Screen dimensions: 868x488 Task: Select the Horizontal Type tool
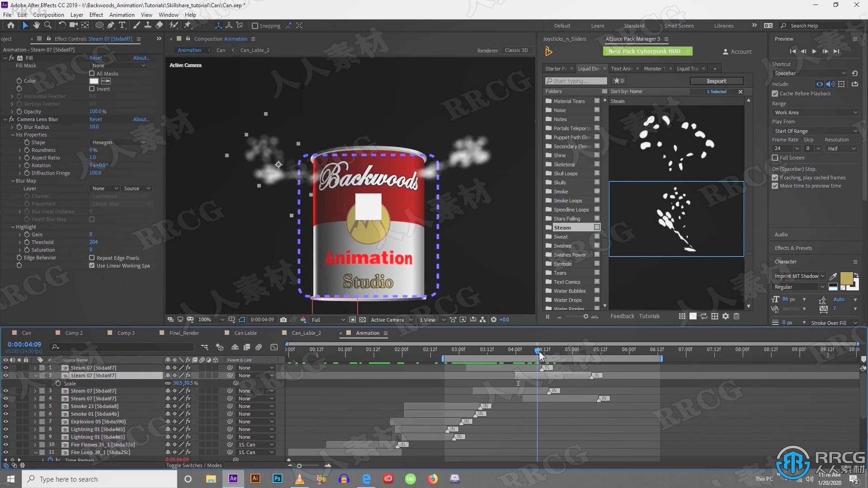[122, 25]
